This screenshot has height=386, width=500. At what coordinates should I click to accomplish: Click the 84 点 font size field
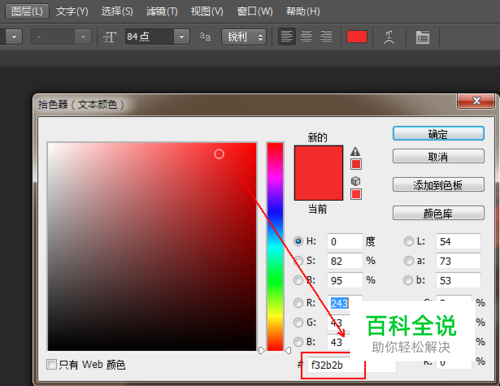tap(150, 37)
